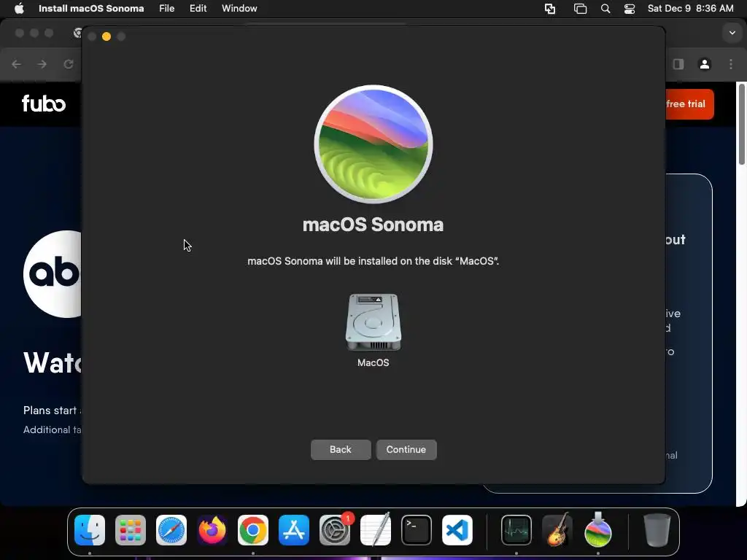Launch Firefox from the Dock

212,530
